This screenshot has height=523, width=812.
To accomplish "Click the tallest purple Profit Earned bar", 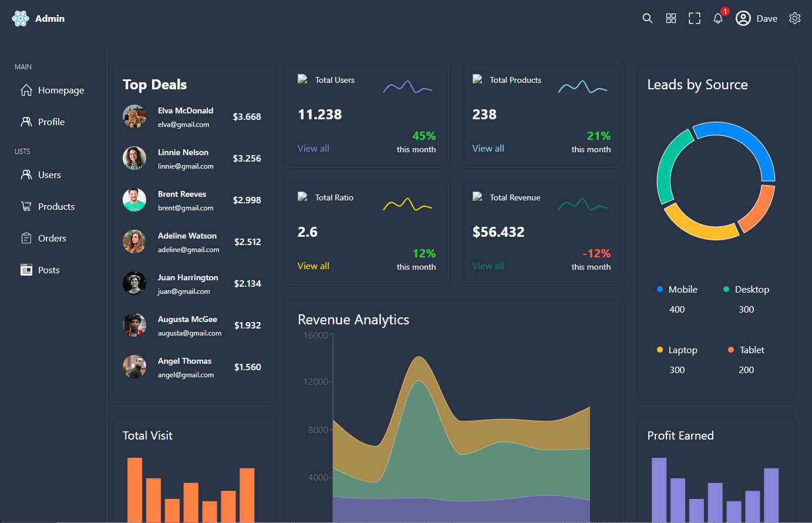I will click(x=659, y=490).
